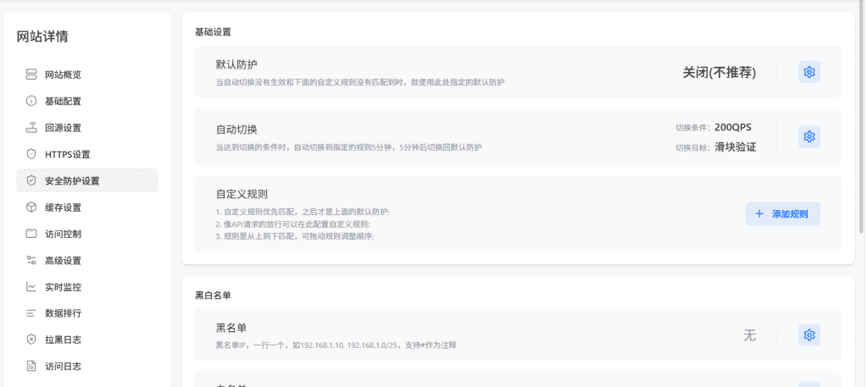Open HTTPS设置 menu item
Image resolution: width=868 pixels, height=387 pixels.
(87, 154)
